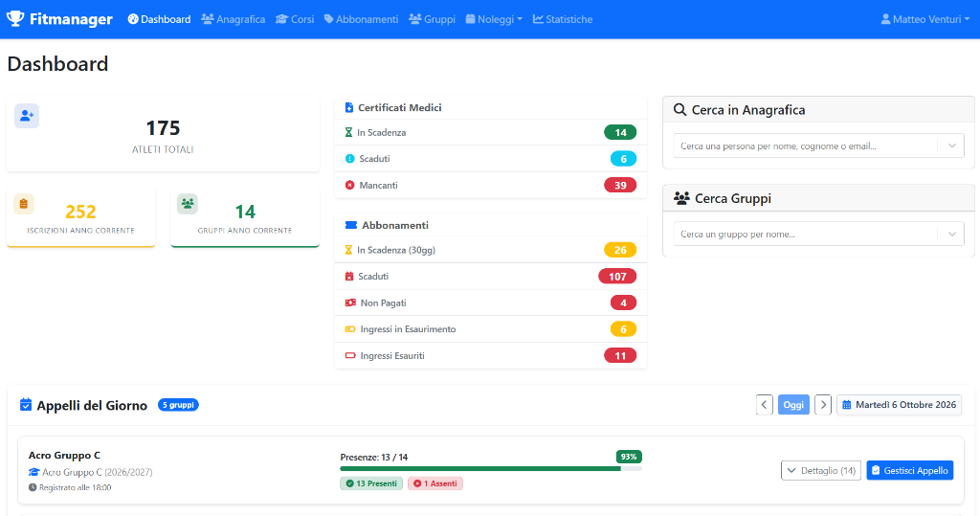Image resolution: width=980 pixels, height=516 pixels.
Task: Click the Fitmanager brand link
Action: click(59, 19)
